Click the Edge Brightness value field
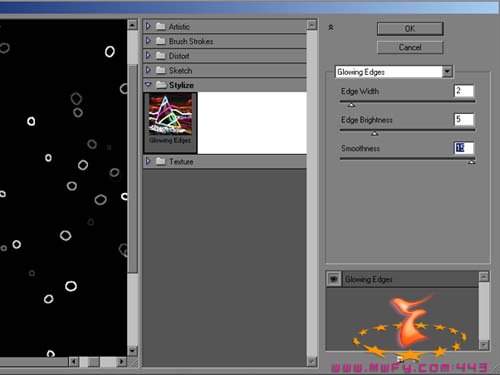500x375 pixels. click(464, 119)
